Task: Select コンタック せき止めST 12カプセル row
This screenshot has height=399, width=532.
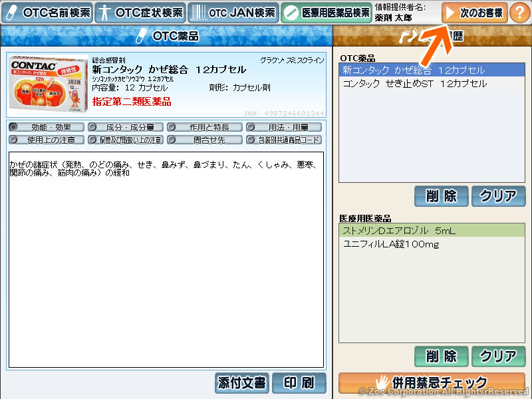Action: [432, 84]
